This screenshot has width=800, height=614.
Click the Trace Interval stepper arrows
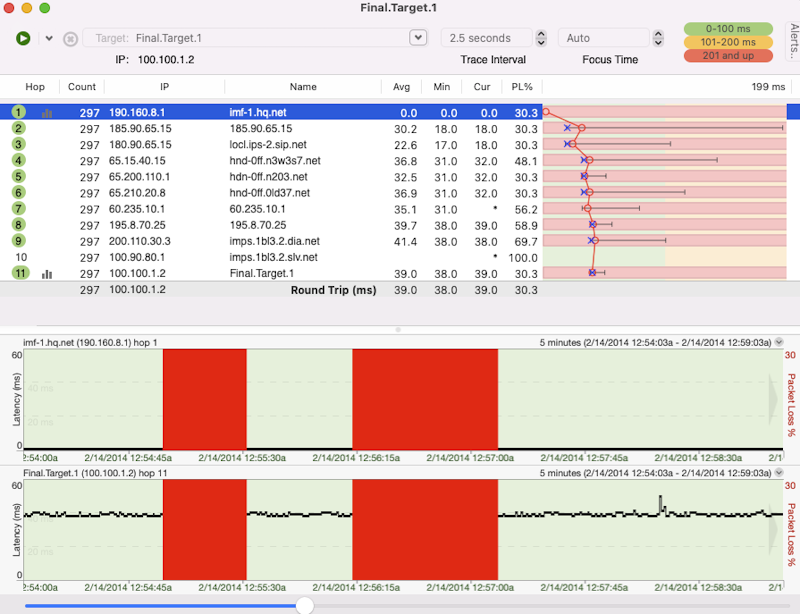pos(541,38)
